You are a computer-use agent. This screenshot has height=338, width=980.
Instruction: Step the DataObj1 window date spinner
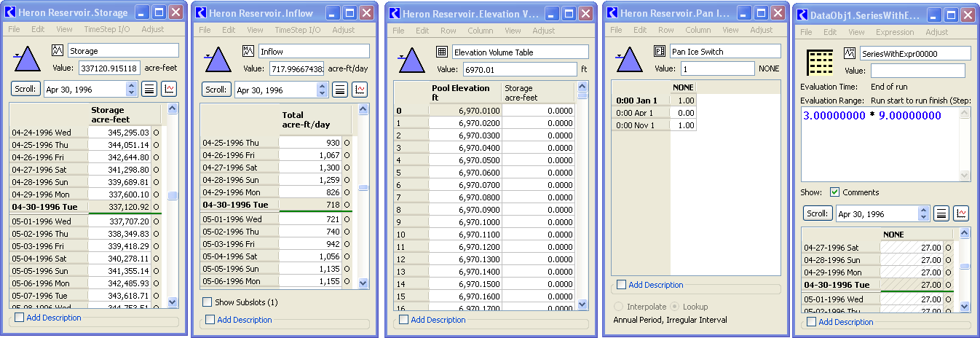coord(923,213)
